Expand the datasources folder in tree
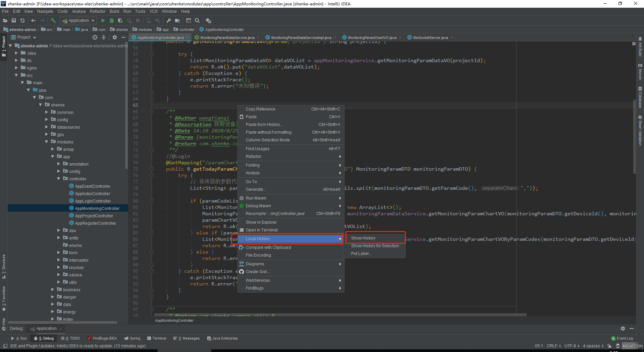The width and height of the screenshot is (644, 352). 47,127
